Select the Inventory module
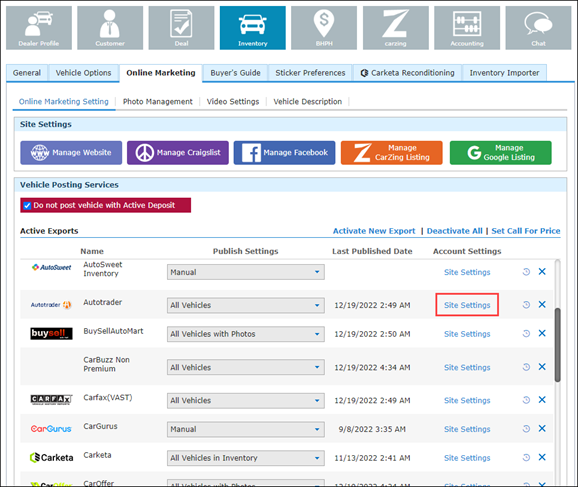 (x=253, y=28)
